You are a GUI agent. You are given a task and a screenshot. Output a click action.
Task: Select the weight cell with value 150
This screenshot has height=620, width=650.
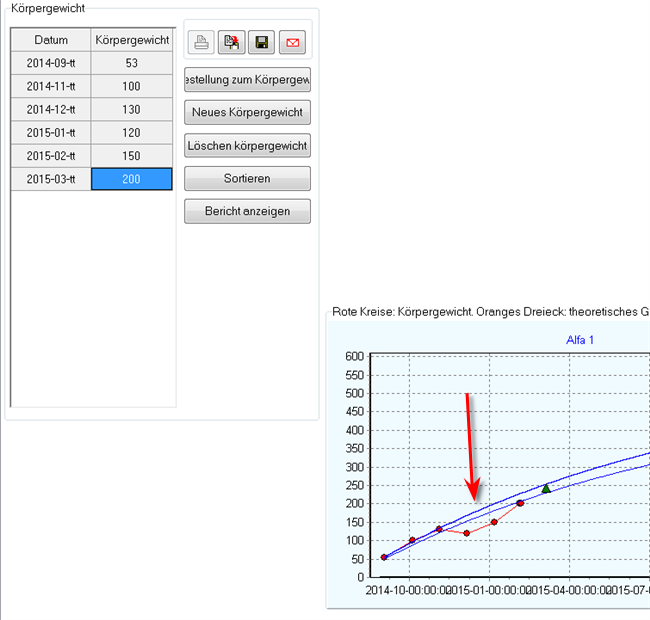pos(132,156)
